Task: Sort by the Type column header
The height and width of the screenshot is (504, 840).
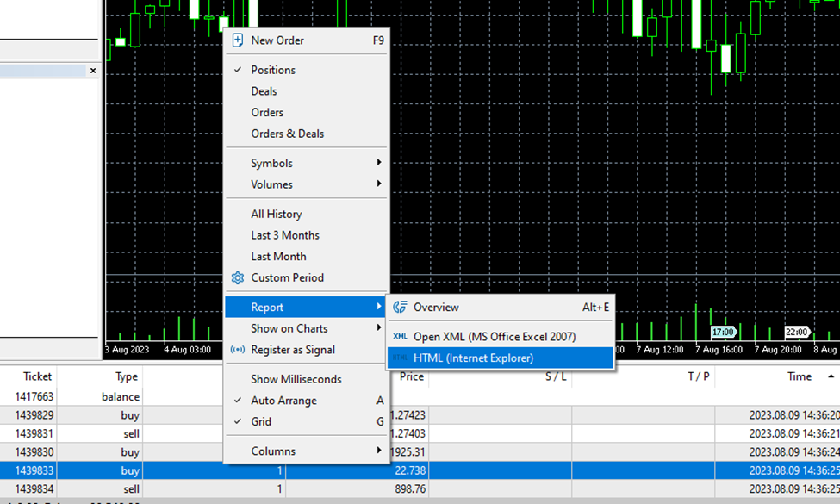Action: (127, 376)
